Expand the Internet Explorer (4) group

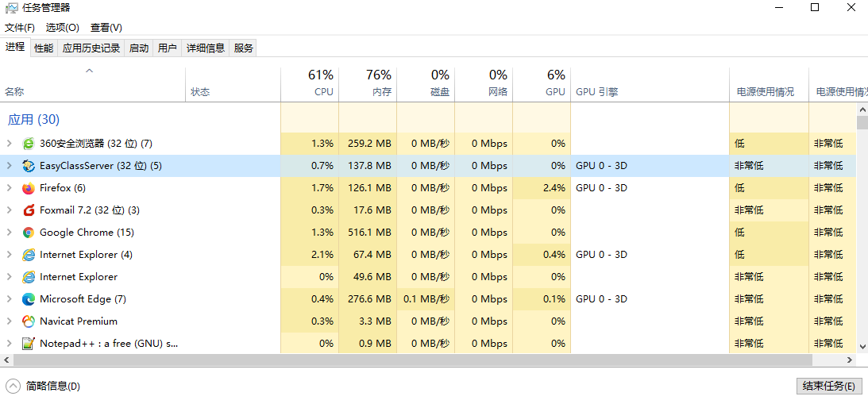coord(9,255)
